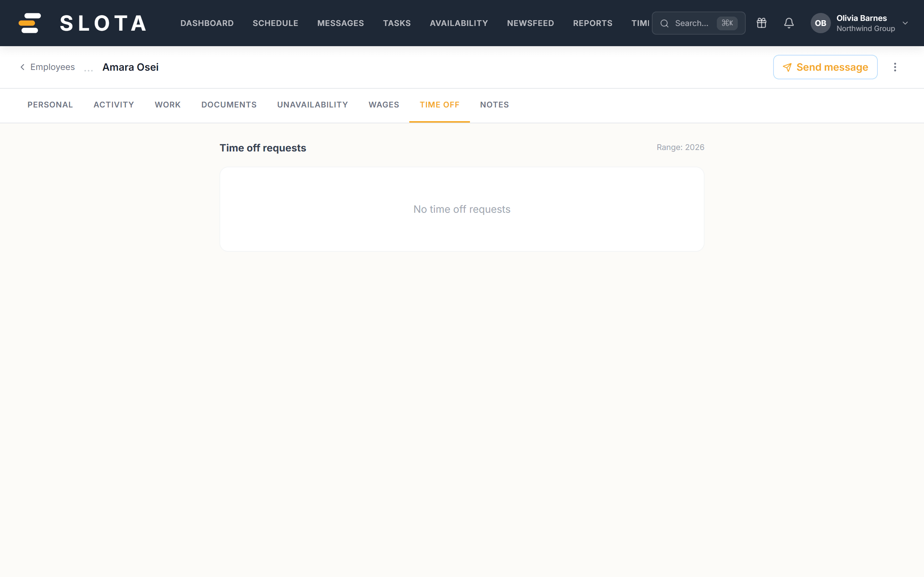Open the Range: 2026 selector
The height and width of the screenshot is (577, 924).
(x=680, y=147)
